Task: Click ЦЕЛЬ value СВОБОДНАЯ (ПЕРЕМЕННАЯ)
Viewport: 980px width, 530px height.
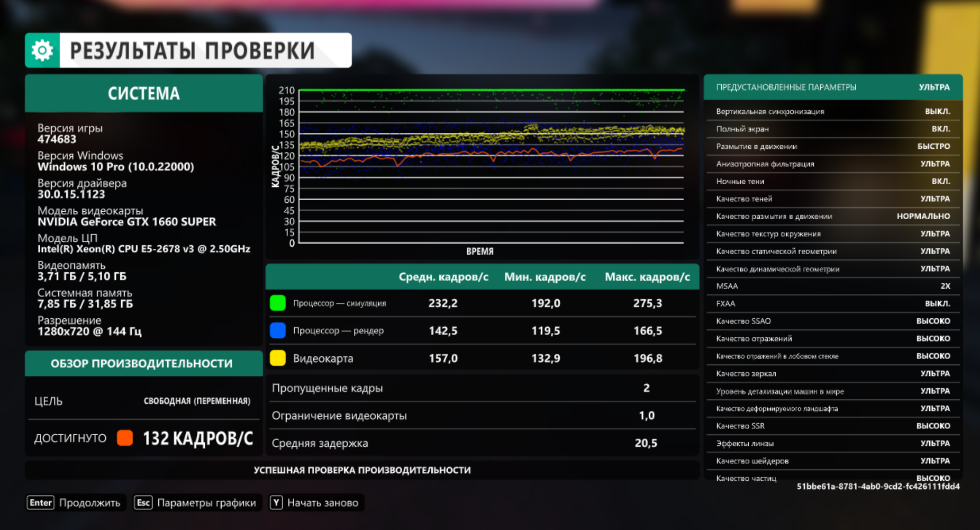Action: pyautogui.click(x=197, y=401)
